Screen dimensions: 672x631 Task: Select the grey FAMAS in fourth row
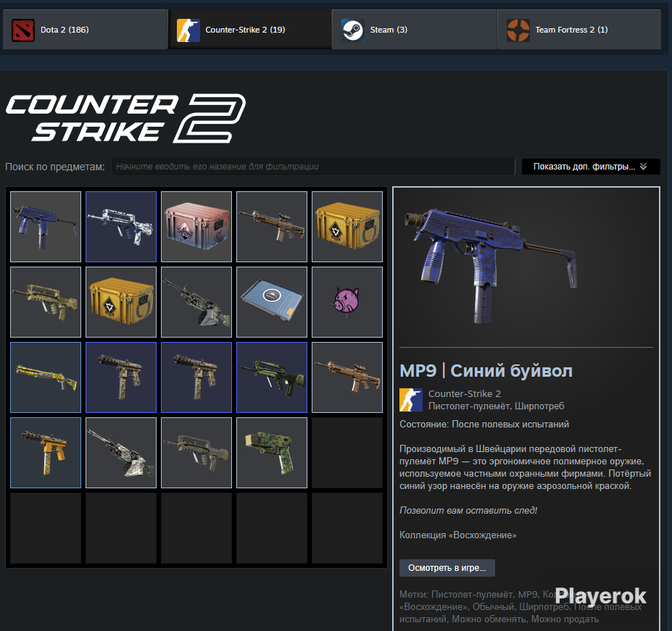(196, 453)
